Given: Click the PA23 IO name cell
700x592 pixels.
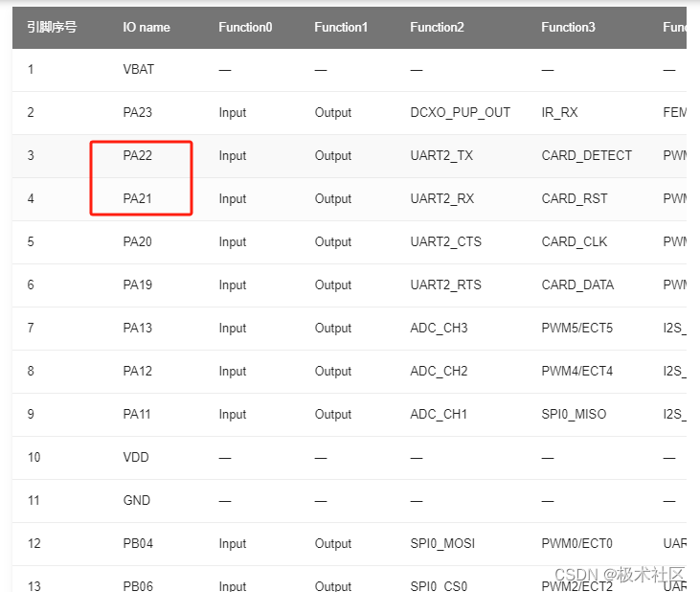Looking at the screenshot, I should coord(138,112).
